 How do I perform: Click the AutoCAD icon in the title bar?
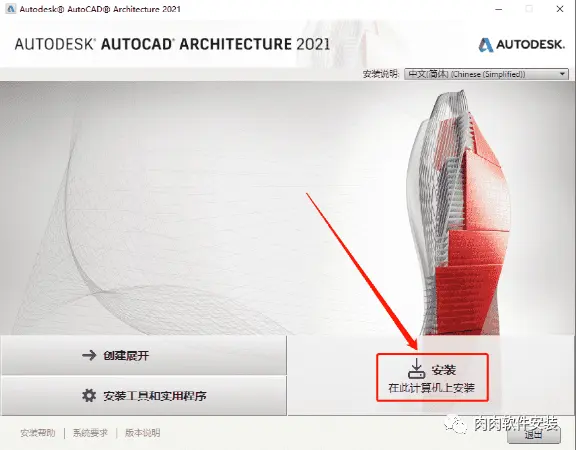[10, 8]
